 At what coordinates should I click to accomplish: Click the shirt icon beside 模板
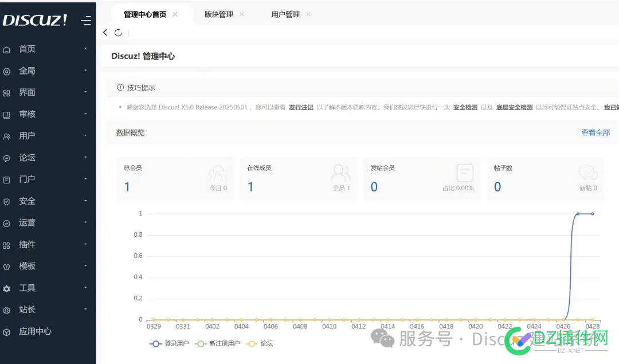[7, 267]
